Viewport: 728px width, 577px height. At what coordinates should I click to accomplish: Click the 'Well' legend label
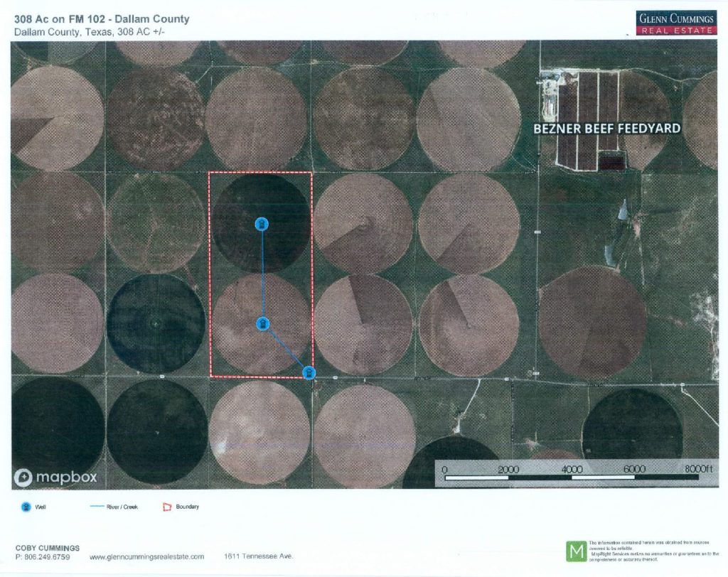(x=41, y=507)
